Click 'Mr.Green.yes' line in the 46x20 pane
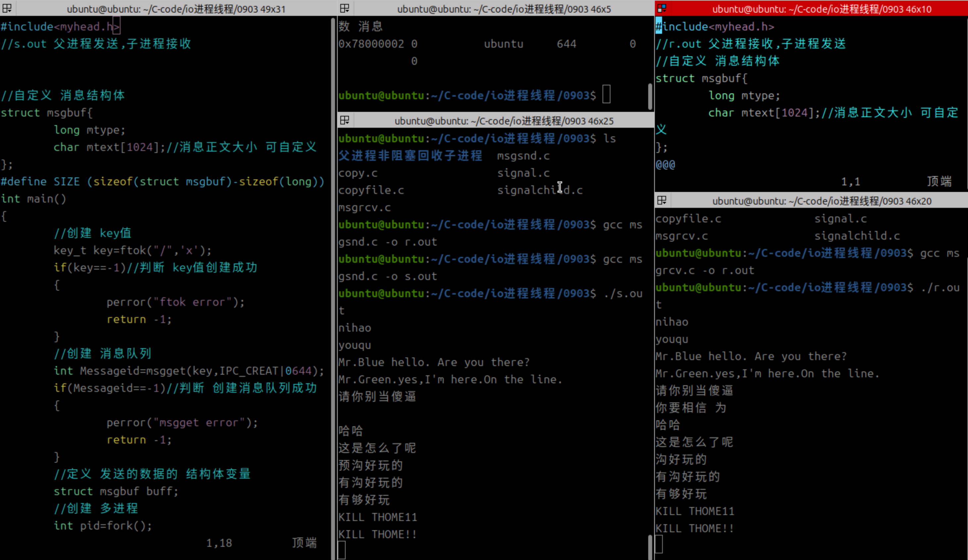 pyautogui.click(x=767, y=373)
